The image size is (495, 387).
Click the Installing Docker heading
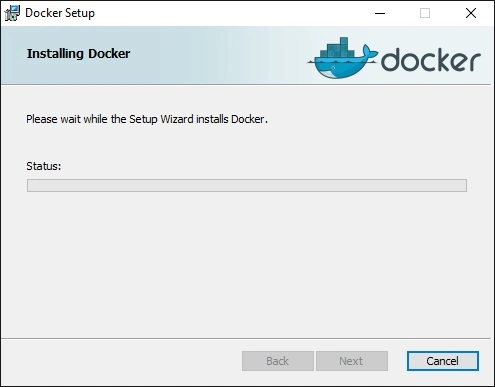78,54
